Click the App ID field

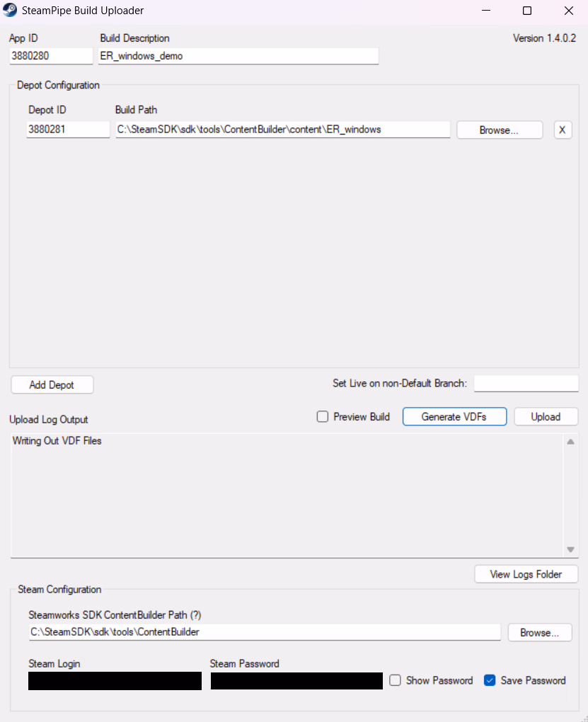click(51, 56)
